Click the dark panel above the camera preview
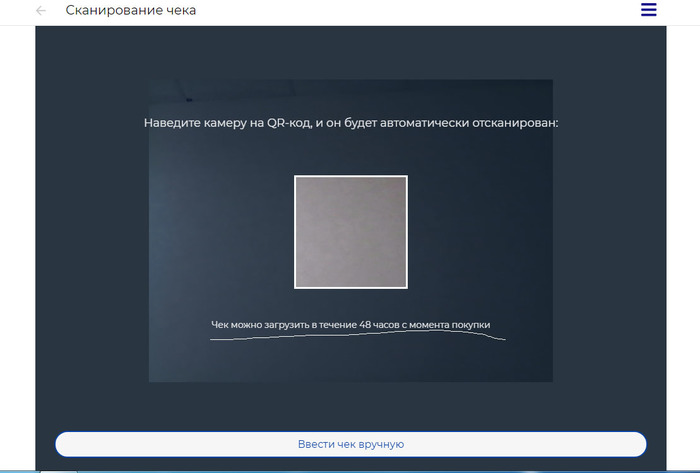This screenshot has width=700, height=473. [x=350, y=52]
